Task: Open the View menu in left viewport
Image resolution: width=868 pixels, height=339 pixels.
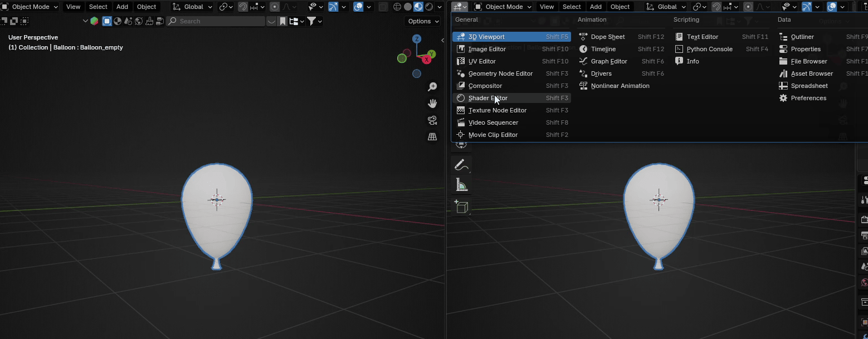Action: click(x=73, y=7)
